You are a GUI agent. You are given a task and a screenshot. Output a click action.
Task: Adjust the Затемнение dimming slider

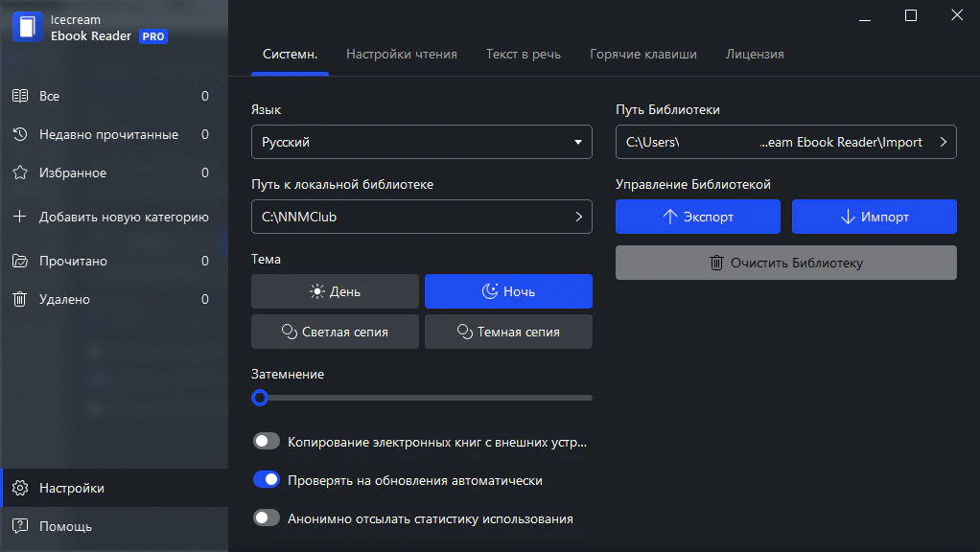coord(260,397)
